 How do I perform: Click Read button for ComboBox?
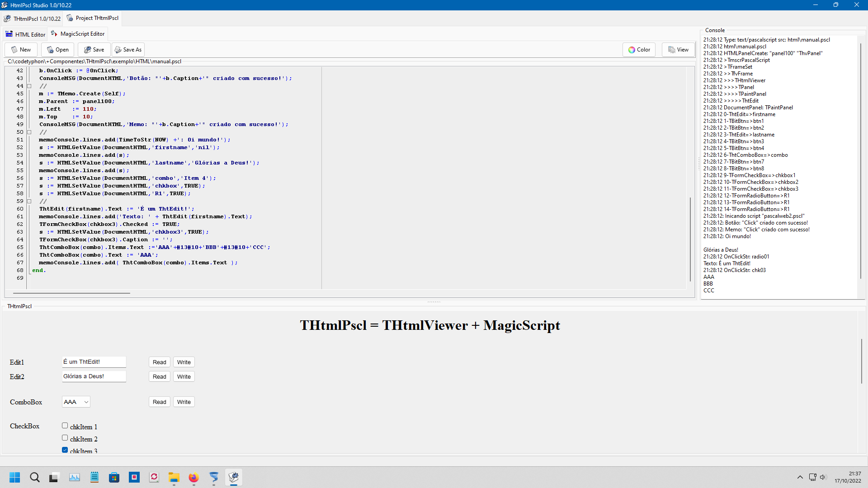pyautogui.click(x=160, y=402)
